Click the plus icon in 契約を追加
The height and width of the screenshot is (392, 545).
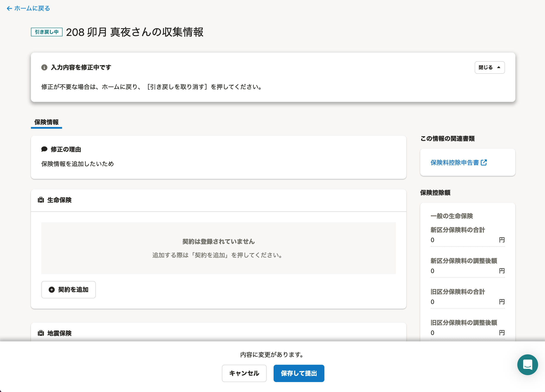pos(52,290)
